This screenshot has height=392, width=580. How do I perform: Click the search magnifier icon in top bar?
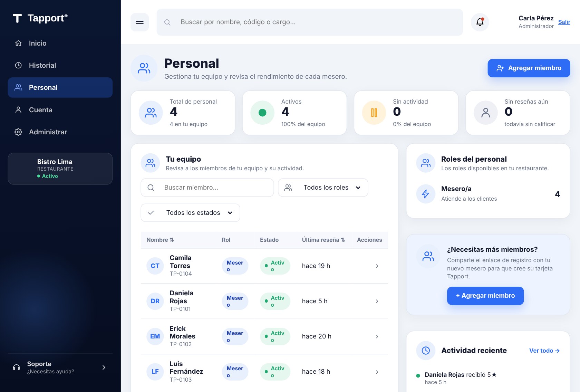[167, 22]
